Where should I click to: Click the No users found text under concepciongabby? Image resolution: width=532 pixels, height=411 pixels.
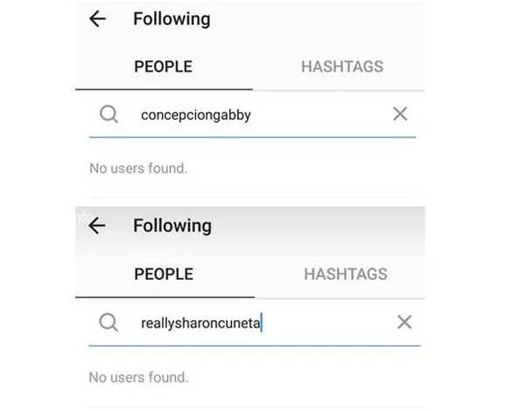pyautogui.click(x=138, y=168)
